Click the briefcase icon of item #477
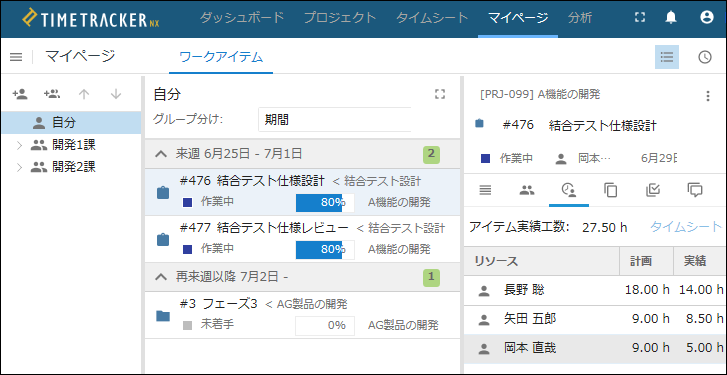 click(x=163, y=240)
